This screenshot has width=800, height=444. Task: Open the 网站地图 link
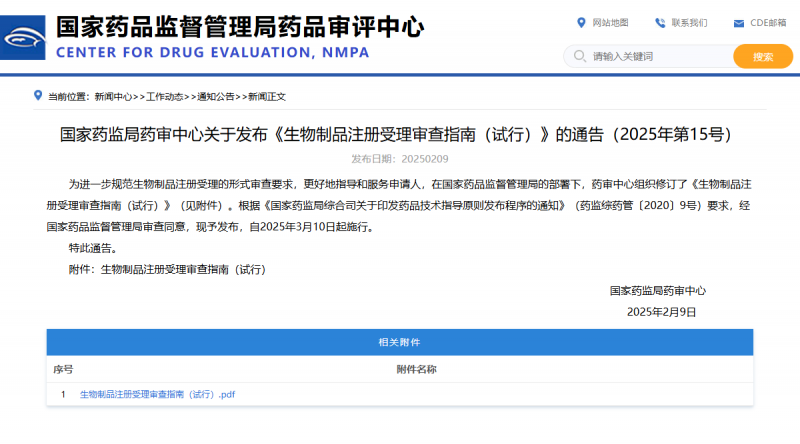click(x=610, y=23)
